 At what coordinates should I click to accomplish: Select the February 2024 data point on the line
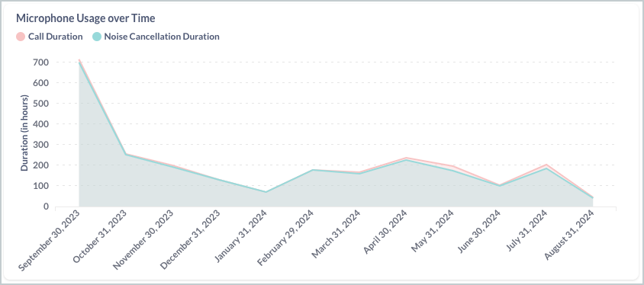coord(313,170)
